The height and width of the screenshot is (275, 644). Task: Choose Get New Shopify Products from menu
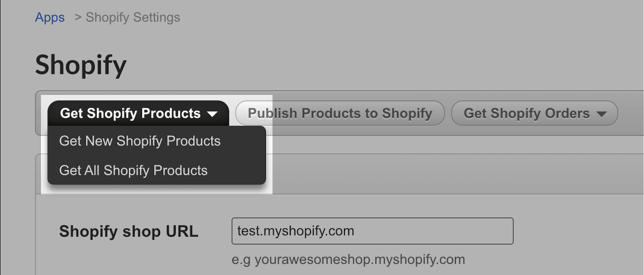(140, 141)
